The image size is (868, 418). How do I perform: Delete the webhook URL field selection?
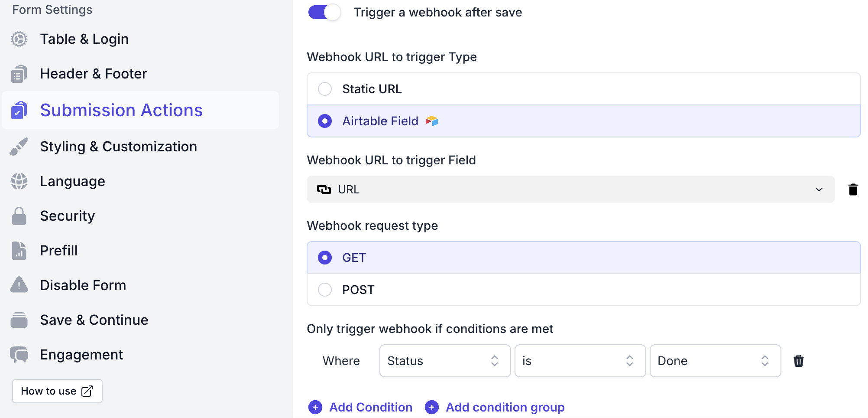click(853, 189)
